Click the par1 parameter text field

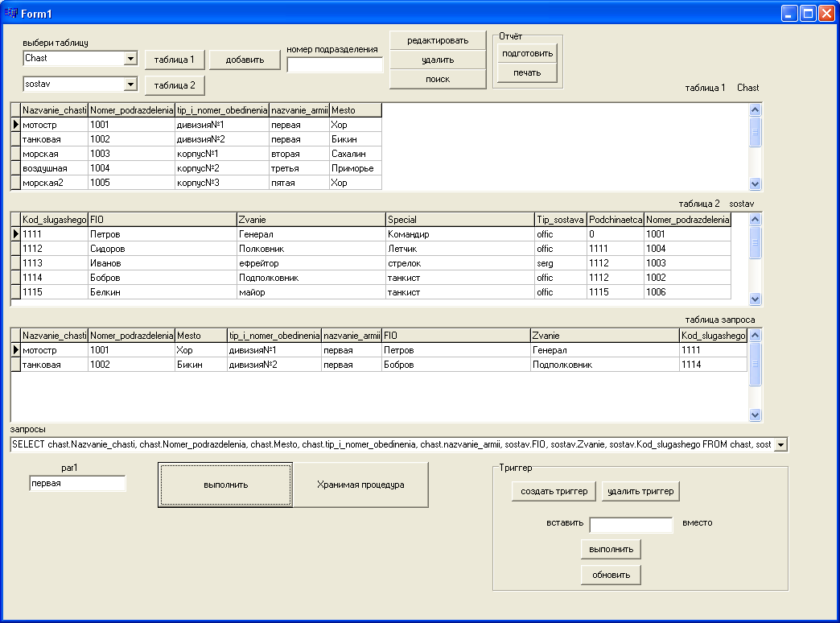(x=77, y=484)
